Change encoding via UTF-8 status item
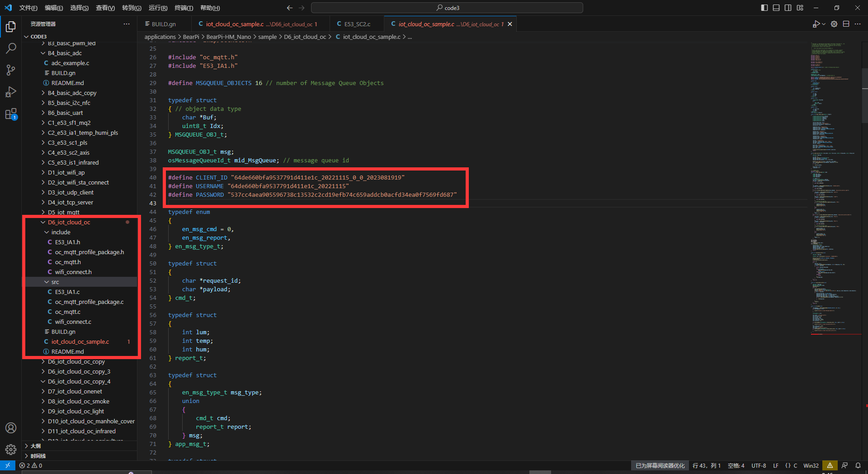Screen dimensions: 868x474 tap(759, 465)
